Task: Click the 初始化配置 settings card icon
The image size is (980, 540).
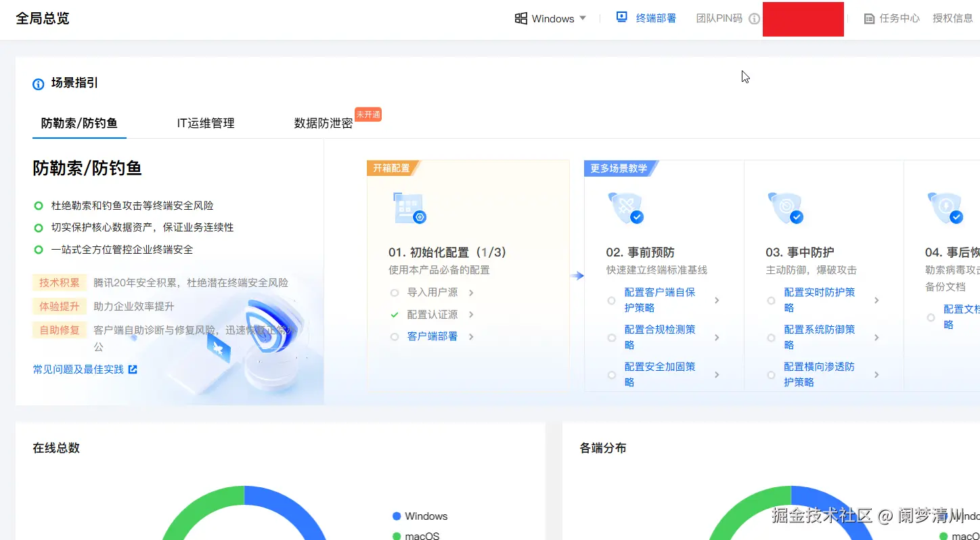Action: pos(409,208)
